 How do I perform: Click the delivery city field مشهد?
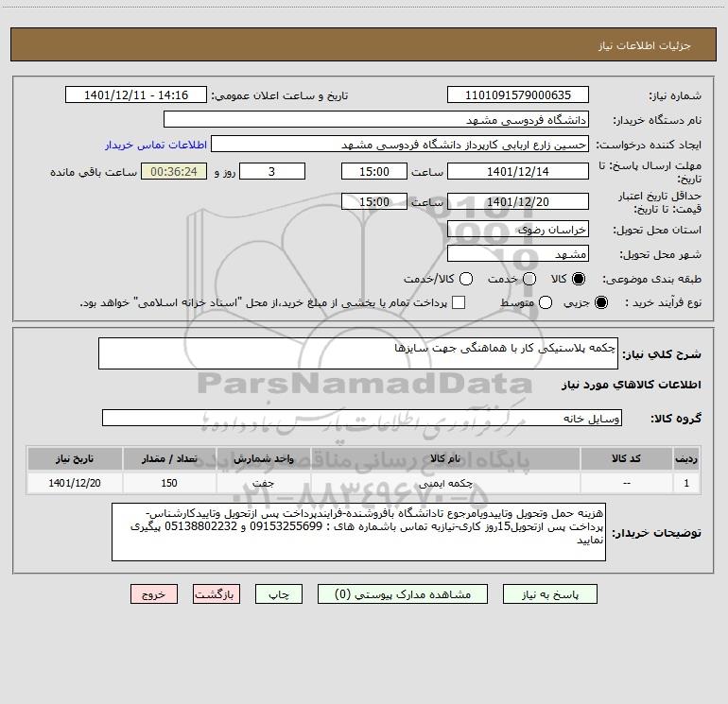518,254
